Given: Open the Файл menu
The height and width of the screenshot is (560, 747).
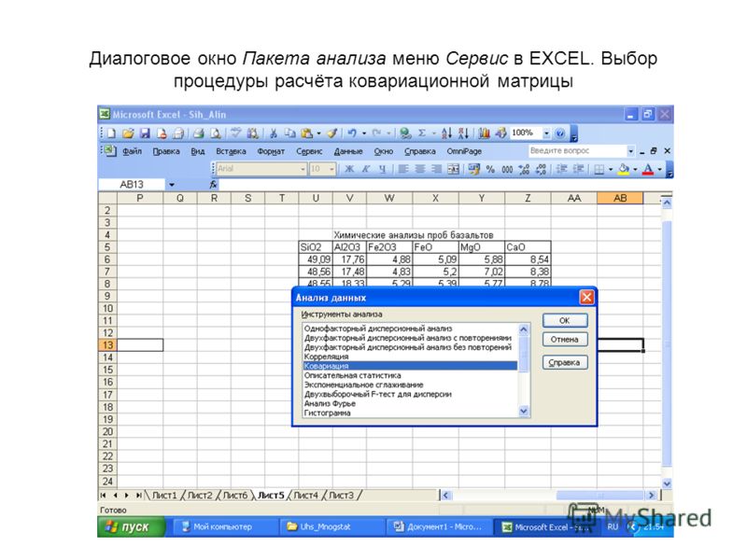Looking at the screenshot, I should coord(132,151).
